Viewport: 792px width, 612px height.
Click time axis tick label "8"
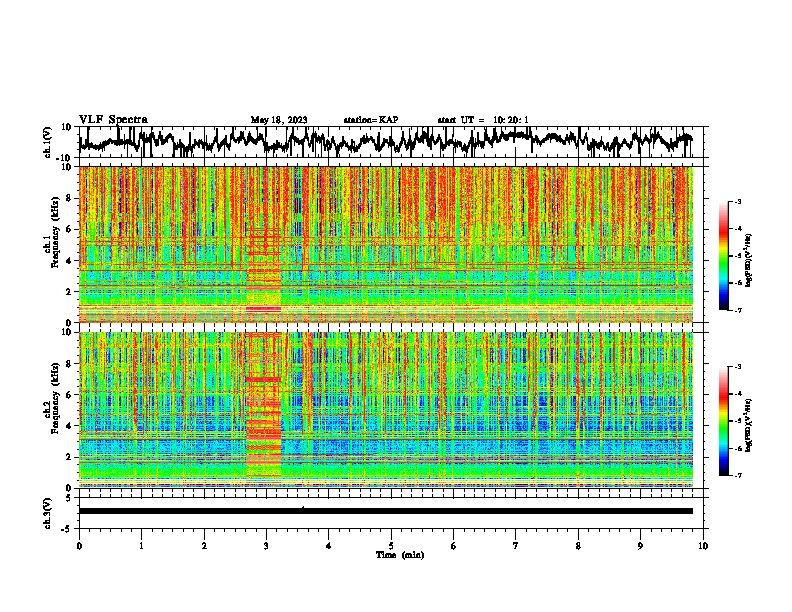[x=578, y=546]
